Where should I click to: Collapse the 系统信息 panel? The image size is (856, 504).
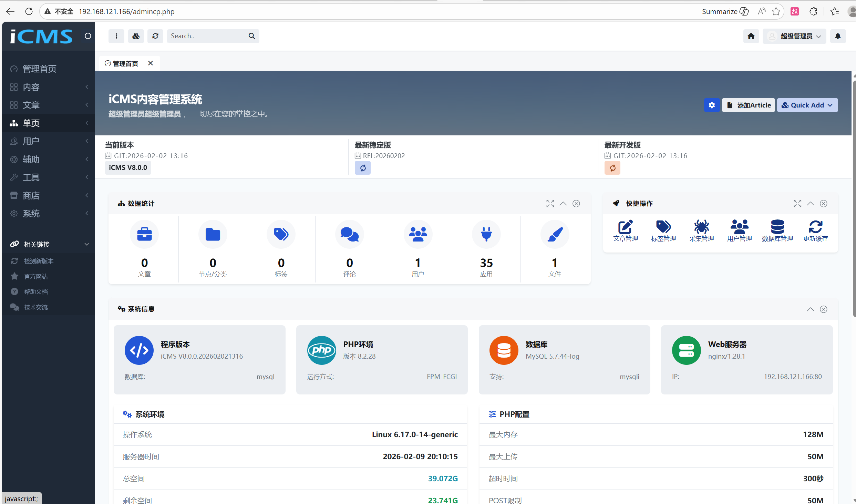coord(810,309)
